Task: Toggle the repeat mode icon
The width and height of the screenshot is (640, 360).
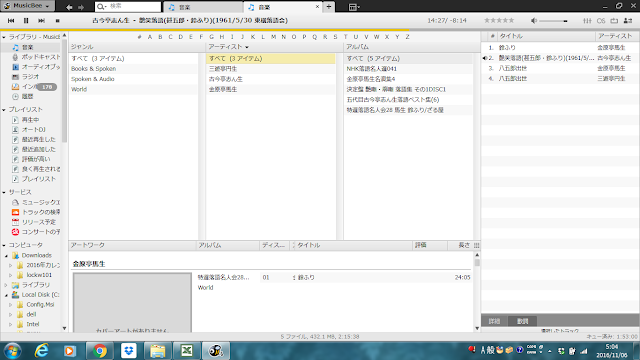Action: [x=614, y=20]
